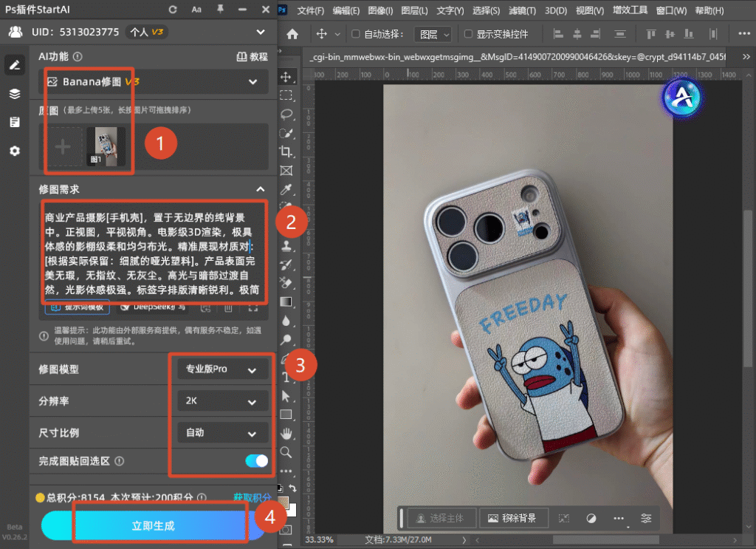
Task: Select the Gradient tool
Action: click(286, 302)
